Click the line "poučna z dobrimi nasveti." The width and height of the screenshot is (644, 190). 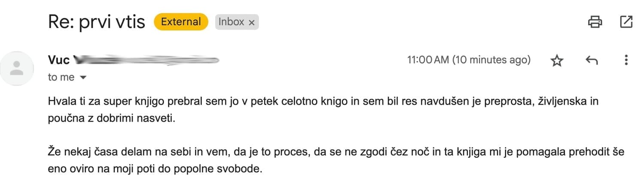coord(112,119)
